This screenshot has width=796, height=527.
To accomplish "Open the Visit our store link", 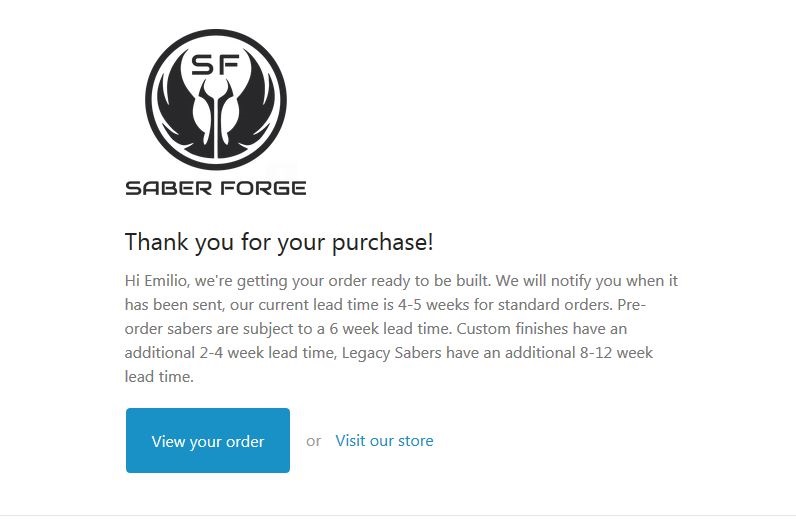I will point(384,441).
